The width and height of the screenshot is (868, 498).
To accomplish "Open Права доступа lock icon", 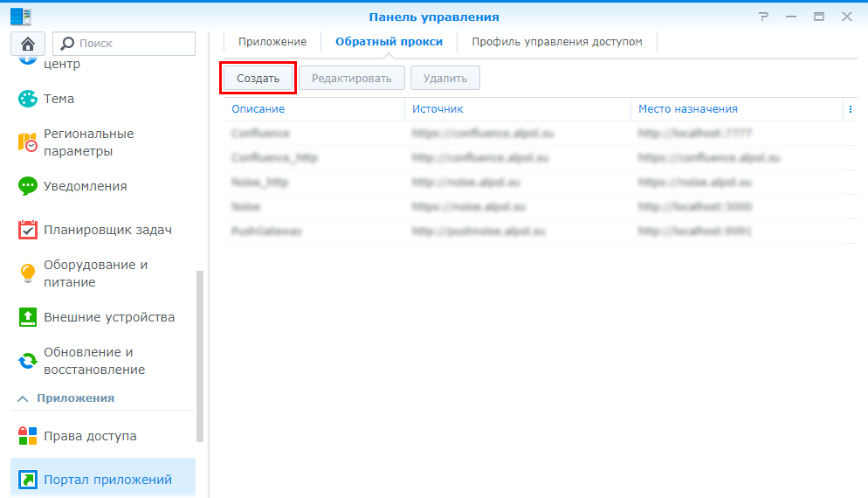I will tap(28, 436).
